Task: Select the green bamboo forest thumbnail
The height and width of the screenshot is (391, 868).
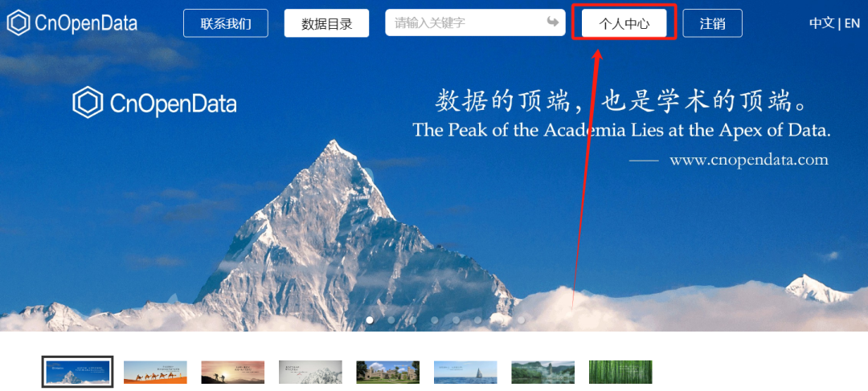Action: pyautogui.click(x=620, y=373)
